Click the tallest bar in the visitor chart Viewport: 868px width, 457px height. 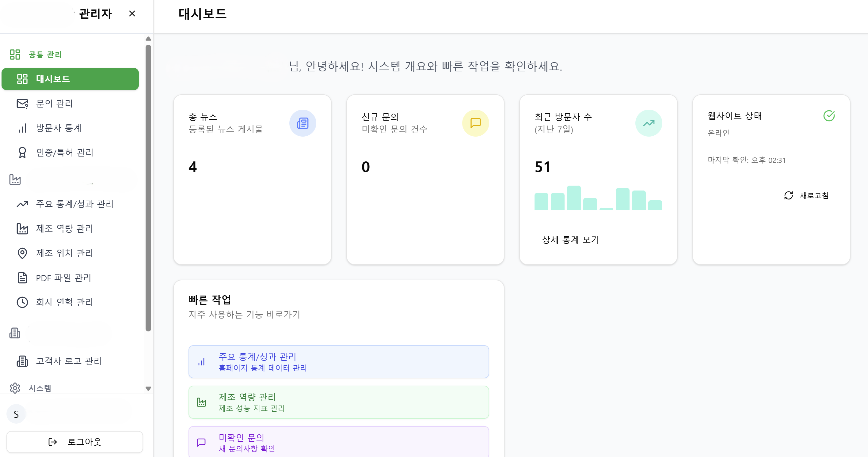[x=573, y=198]
